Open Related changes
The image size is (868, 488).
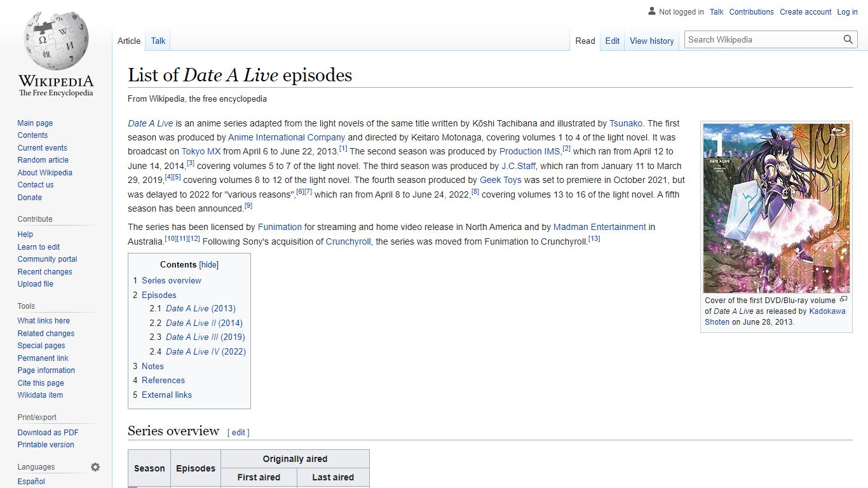point(46,334)
